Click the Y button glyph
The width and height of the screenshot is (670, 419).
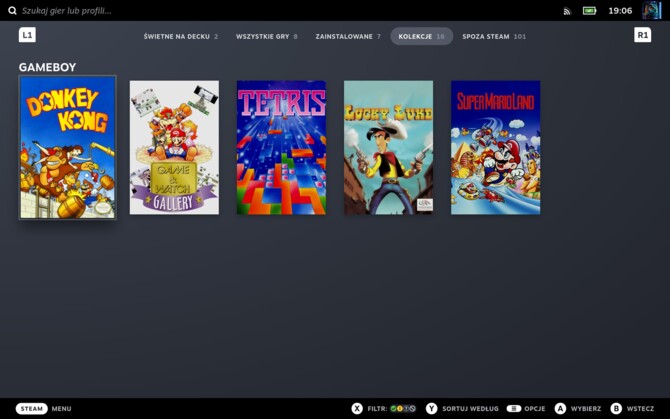[432, 409]
